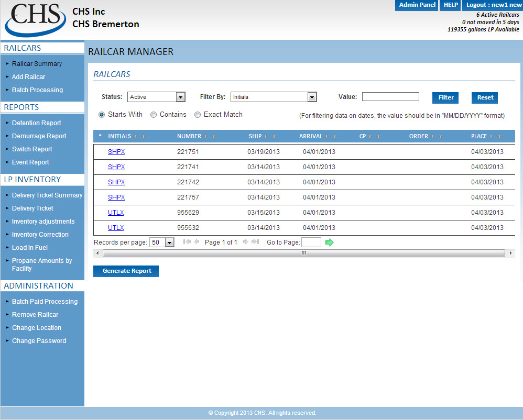Sort INITIALS column ascending with up arrow
The image size is (523, 420).
click(144, 136)
